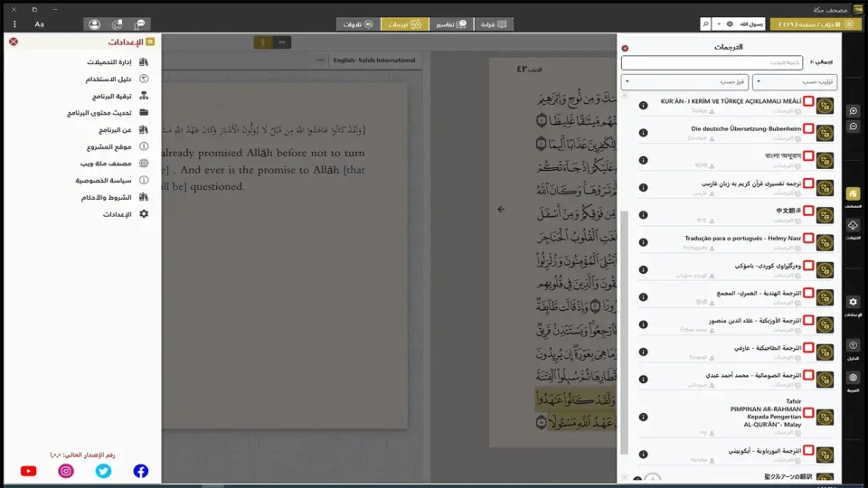
Task: Select the Bengali translation checkbox
Action: point(808,156)
